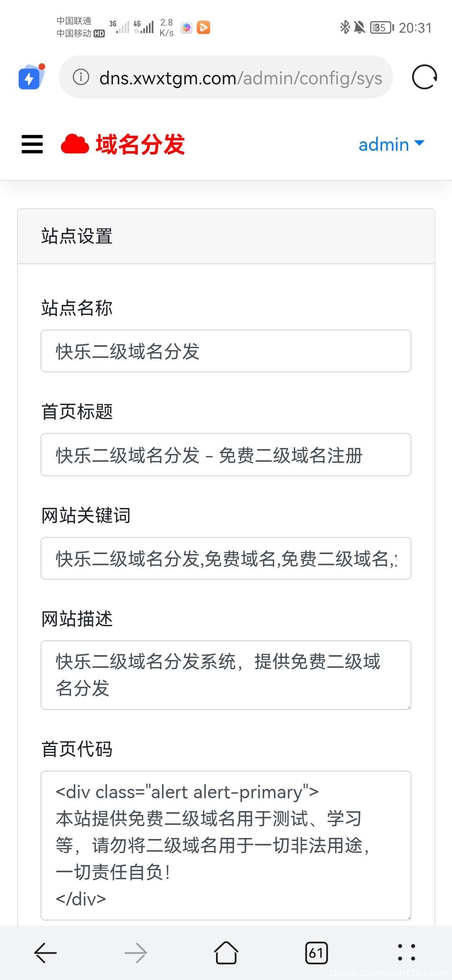
Task: Click the red cloud 域名分发 logo
Action: pyautogui.click(x=121, y=144)
